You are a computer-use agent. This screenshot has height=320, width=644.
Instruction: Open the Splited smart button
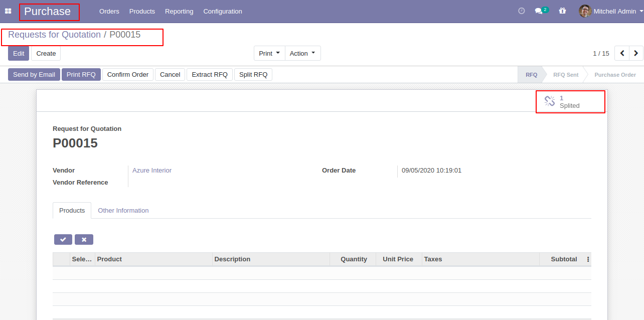571,102
